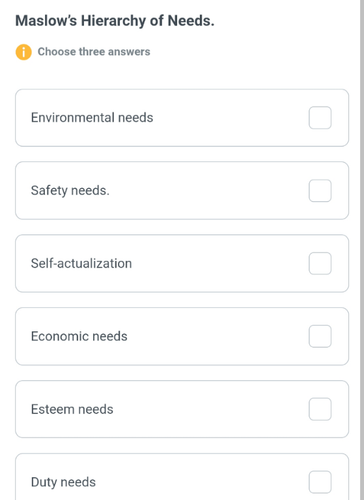364x500 pixels.
Task: Tick the Environmental needs checkbox
Action: 320,118
